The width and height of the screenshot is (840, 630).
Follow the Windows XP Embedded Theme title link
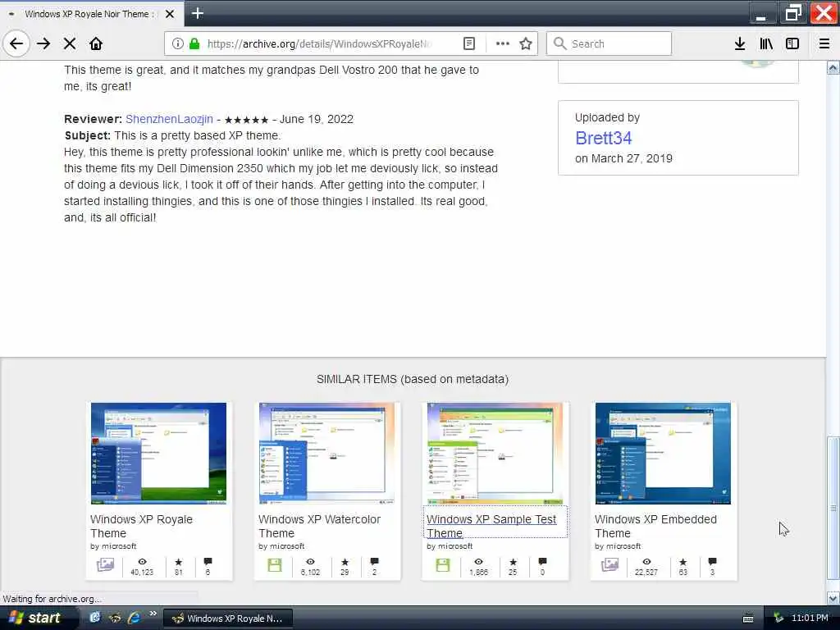[x=655, y=526]
